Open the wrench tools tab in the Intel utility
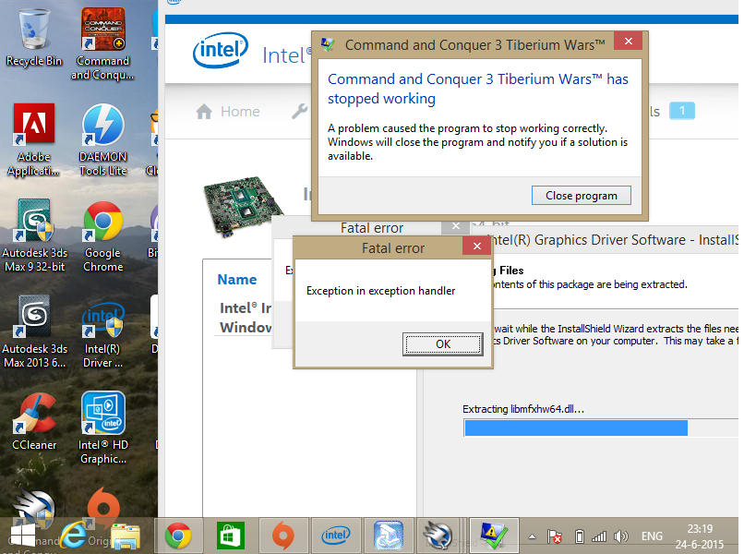 (299, 112)
